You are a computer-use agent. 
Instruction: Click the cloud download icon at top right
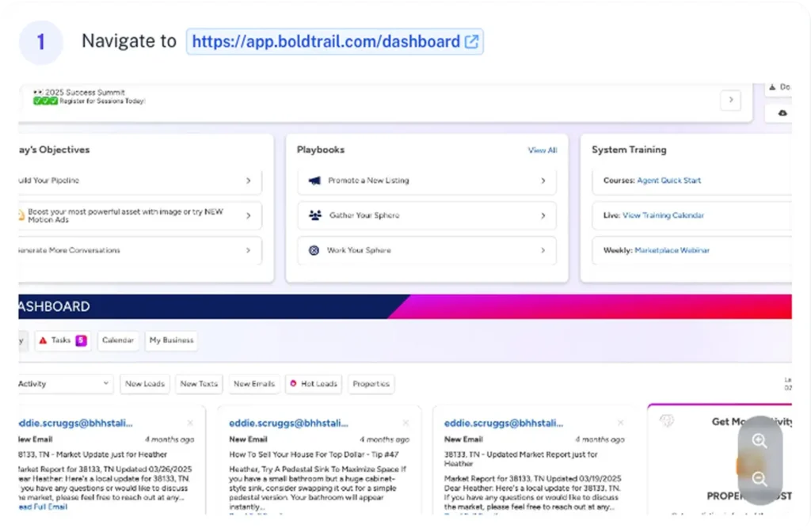point(782,113)
